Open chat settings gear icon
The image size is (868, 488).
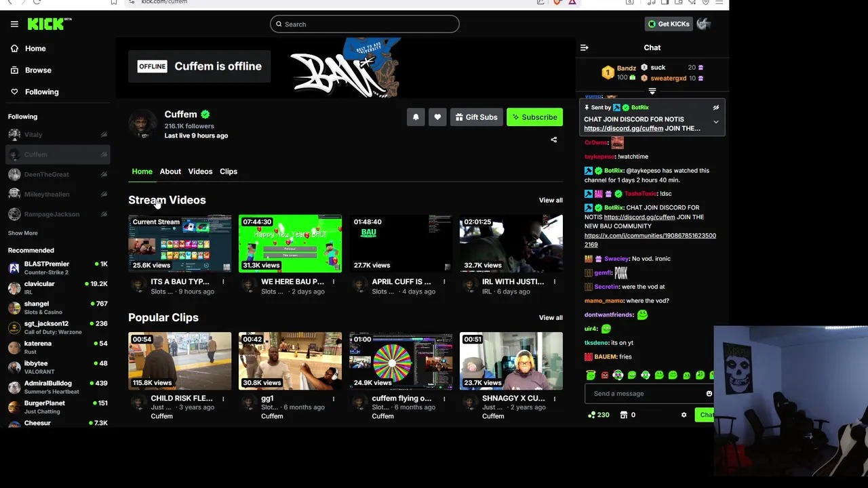(684, 415)
